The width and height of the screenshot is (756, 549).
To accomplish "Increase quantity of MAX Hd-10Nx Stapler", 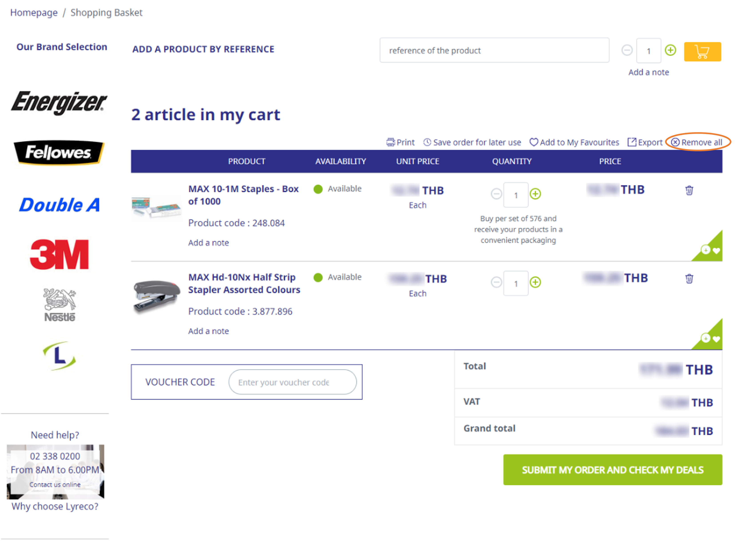I will point(535,282).
